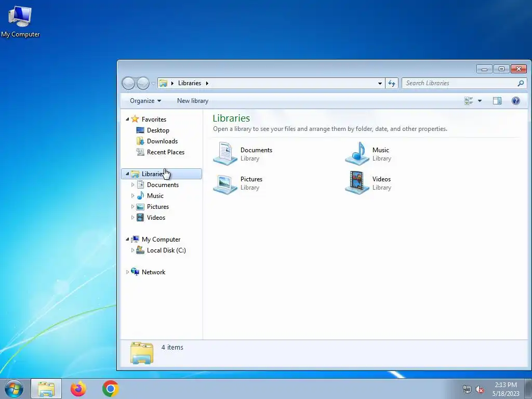Open the Organize menu
The height and width of the screenshot is (399, 532).
pyautogui.click(x=145, y=101)
